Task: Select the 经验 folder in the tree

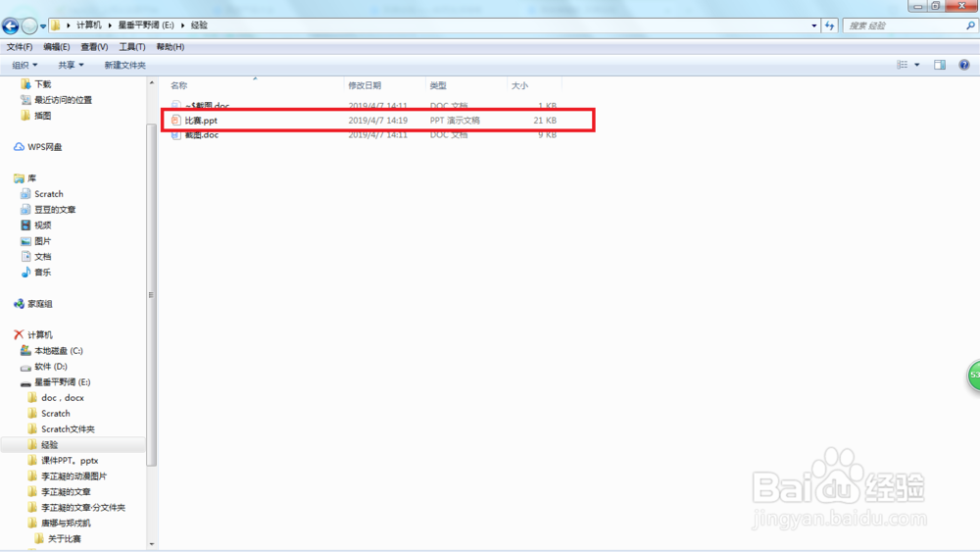Action: point(49,444)
